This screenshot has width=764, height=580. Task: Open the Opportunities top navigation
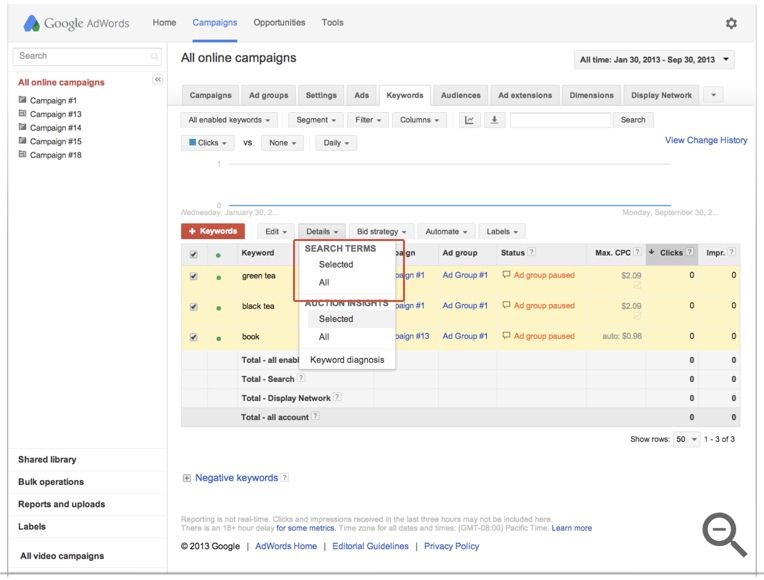[279, 22]
